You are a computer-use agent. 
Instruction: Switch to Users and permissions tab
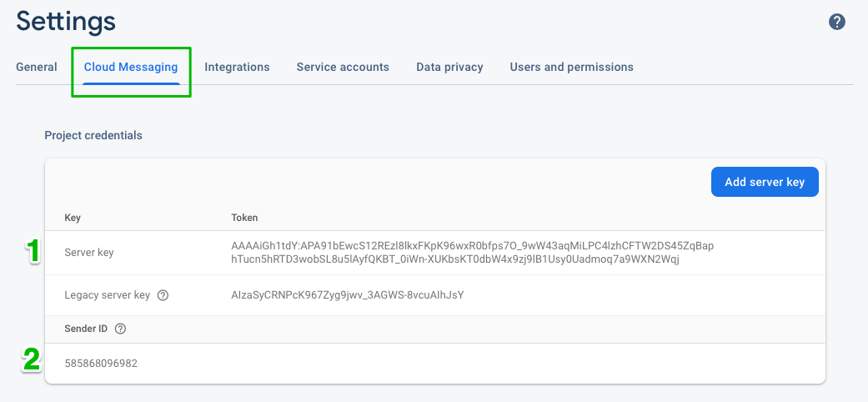click(571, 67)
